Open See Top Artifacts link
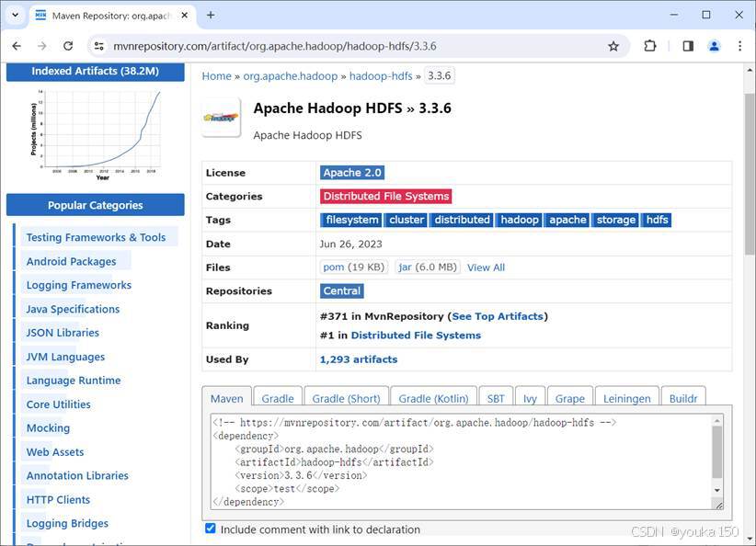 497,316
